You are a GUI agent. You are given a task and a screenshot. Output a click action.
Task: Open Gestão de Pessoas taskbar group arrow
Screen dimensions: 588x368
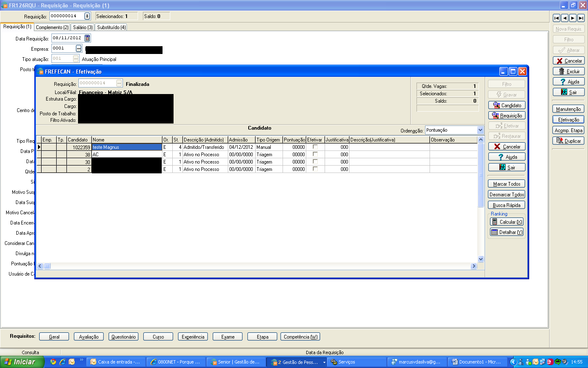tap(324, 362)
